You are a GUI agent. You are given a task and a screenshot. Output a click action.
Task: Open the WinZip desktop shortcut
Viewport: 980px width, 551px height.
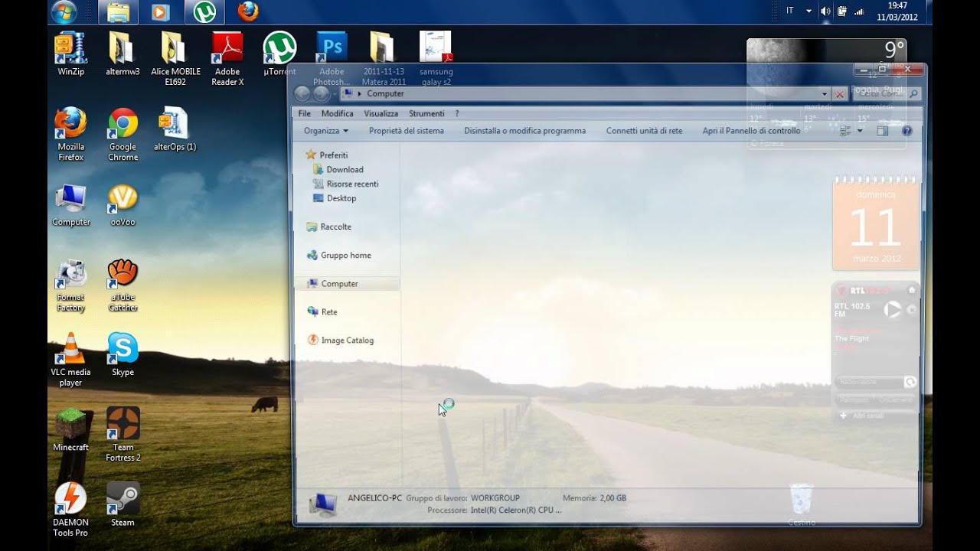(x=70, y=54)
